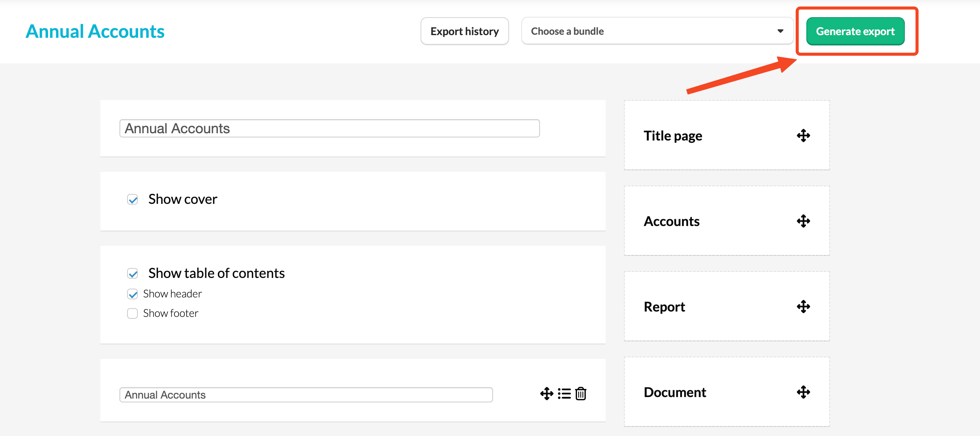Click move handle icon on Title page block
Screen dimensions: 980x436
tap(803, 136)
